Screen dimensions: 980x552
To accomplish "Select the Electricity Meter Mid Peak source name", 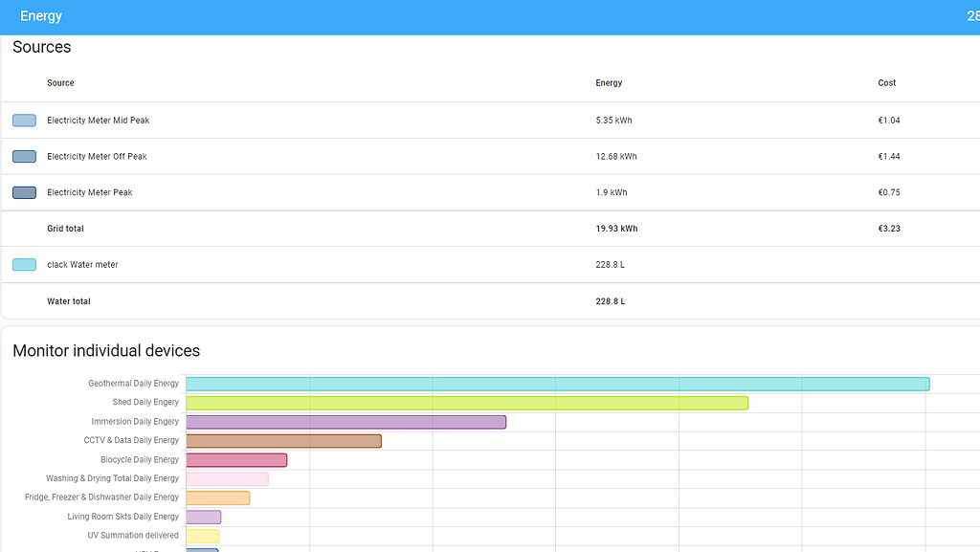I will pos(99,121).
